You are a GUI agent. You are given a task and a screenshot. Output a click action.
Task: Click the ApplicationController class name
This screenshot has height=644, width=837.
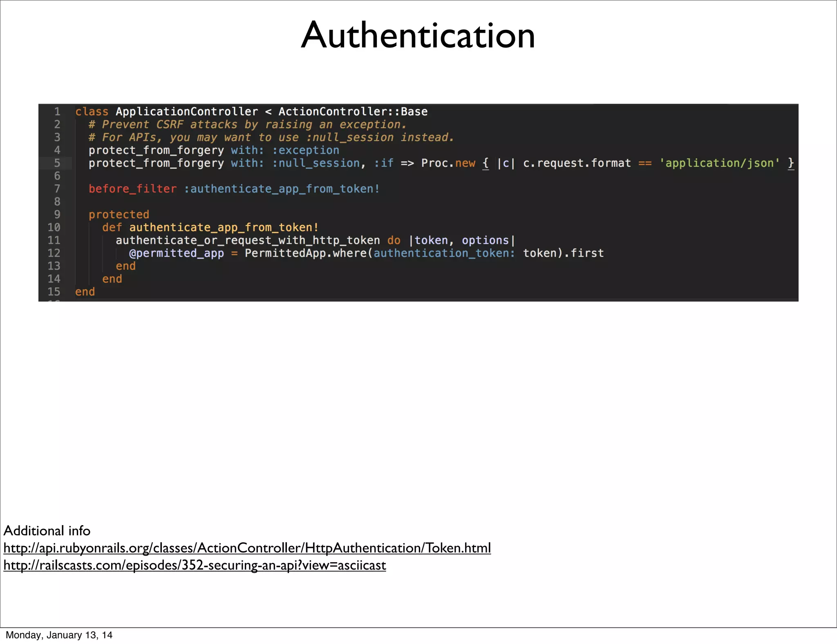coord(187,112)
